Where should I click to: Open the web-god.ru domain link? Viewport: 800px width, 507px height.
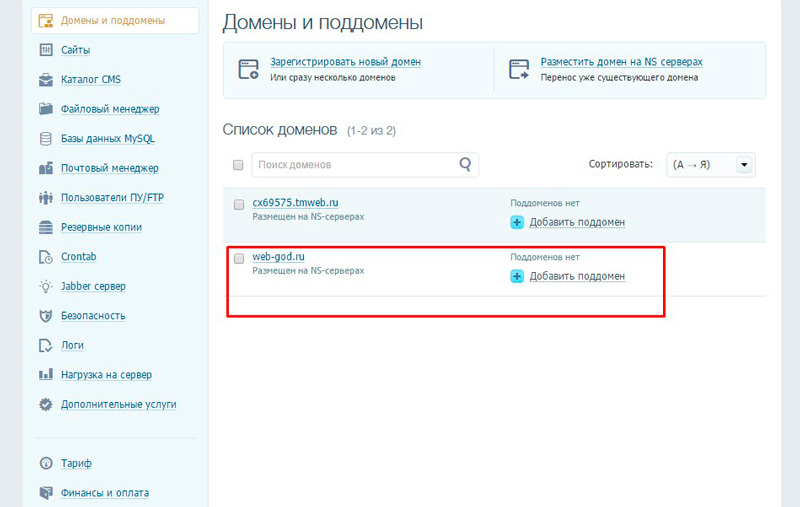[279, 257]
